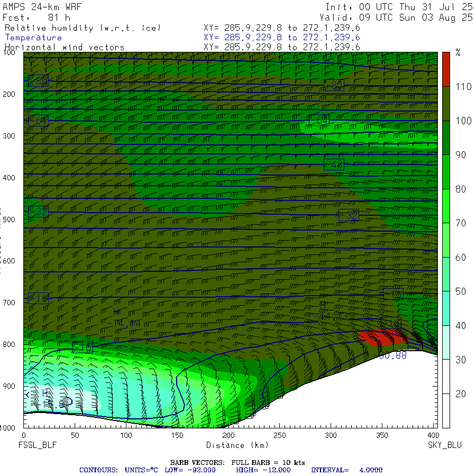Click the '150' distance axis tick label
476x476 pixels.
pyautogui.click(x=177, y=435)
